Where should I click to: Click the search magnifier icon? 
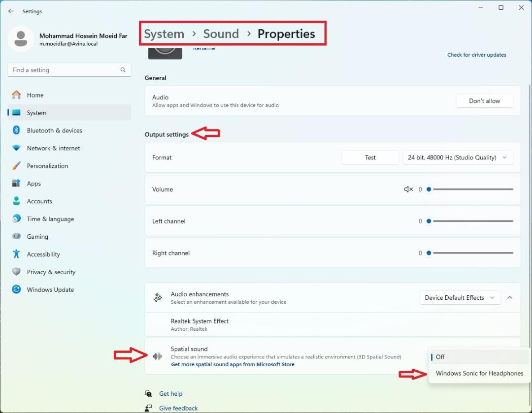123,70
